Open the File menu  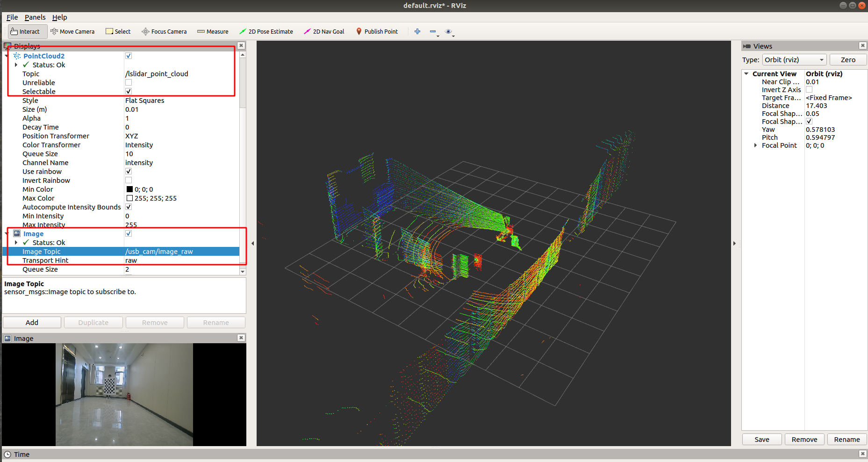[12, 17]
